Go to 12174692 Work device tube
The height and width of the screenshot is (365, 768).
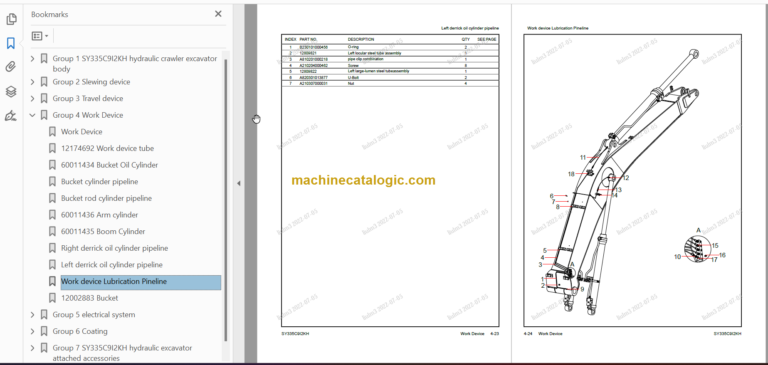[x=107, y=148]
